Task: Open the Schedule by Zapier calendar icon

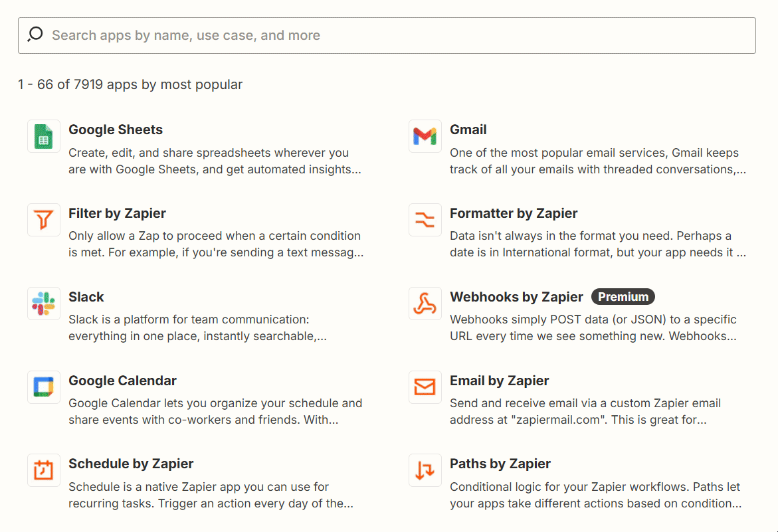Action: click(44, 471)
